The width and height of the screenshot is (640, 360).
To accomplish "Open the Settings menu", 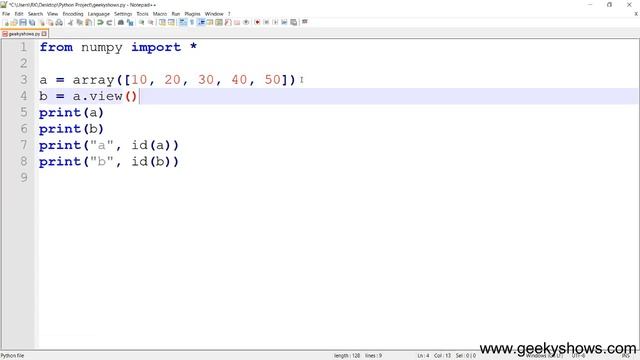I will pyautogui.click(x=123, y=14).
